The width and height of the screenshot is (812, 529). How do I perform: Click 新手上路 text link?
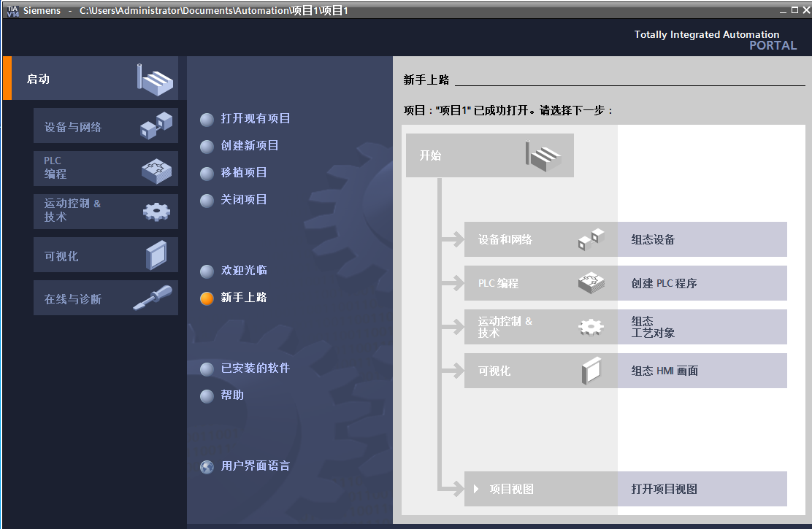tap(244, 297)
